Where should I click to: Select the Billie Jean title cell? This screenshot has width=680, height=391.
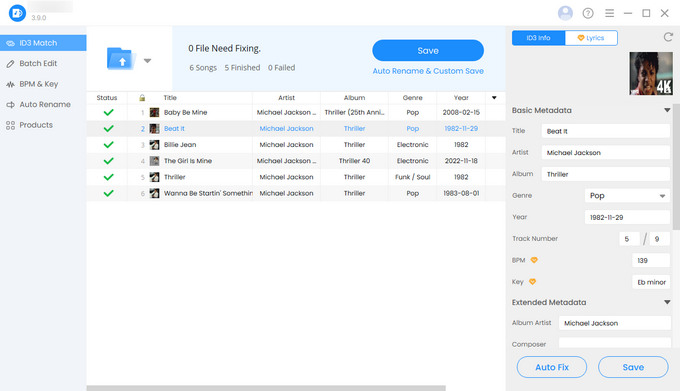pos(180,145)
